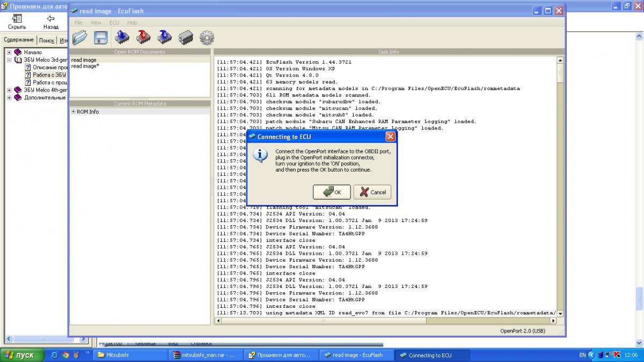
Task: Open the ECU menu in EcuFlash
Action: pyautogui.click(x=114, y=23)
